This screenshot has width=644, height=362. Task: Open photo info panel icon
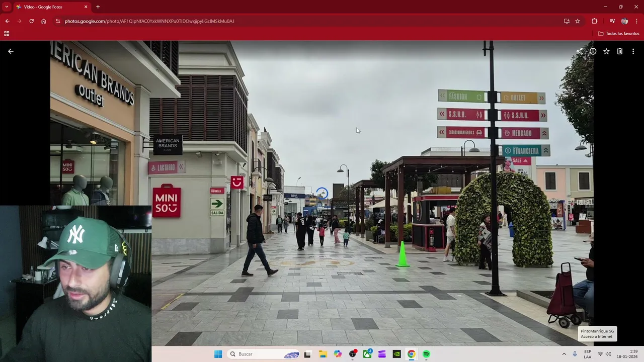tap(593, 51)
